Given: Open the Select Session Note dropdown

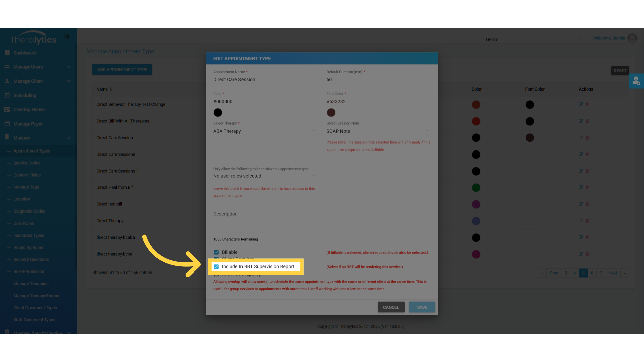Looking at the screenshot, I should [x=377, y=131].
